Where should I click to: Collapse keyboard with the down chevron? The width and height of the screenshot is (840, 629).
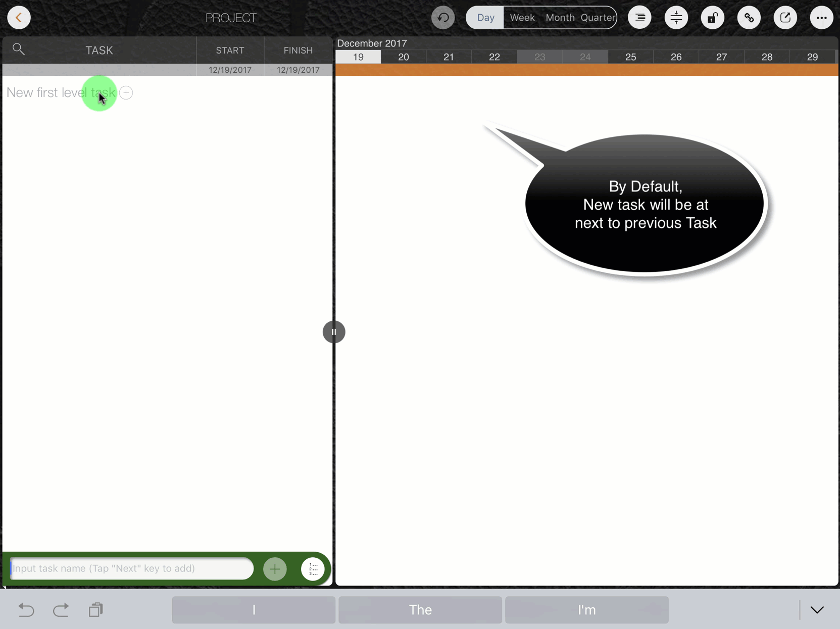click(817, 610)
